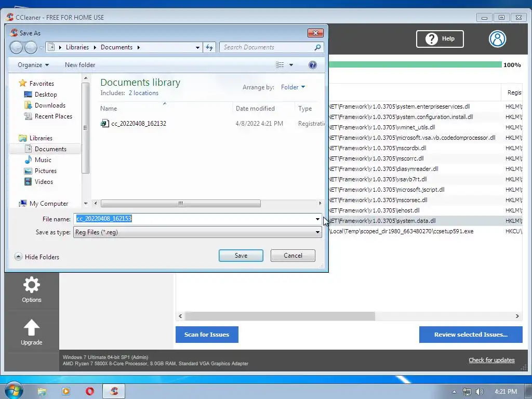The height and width of the screenshot is (399, 532).
Task: Select system.enterpriseservices.dll row
Action: (x=425, y=107)
